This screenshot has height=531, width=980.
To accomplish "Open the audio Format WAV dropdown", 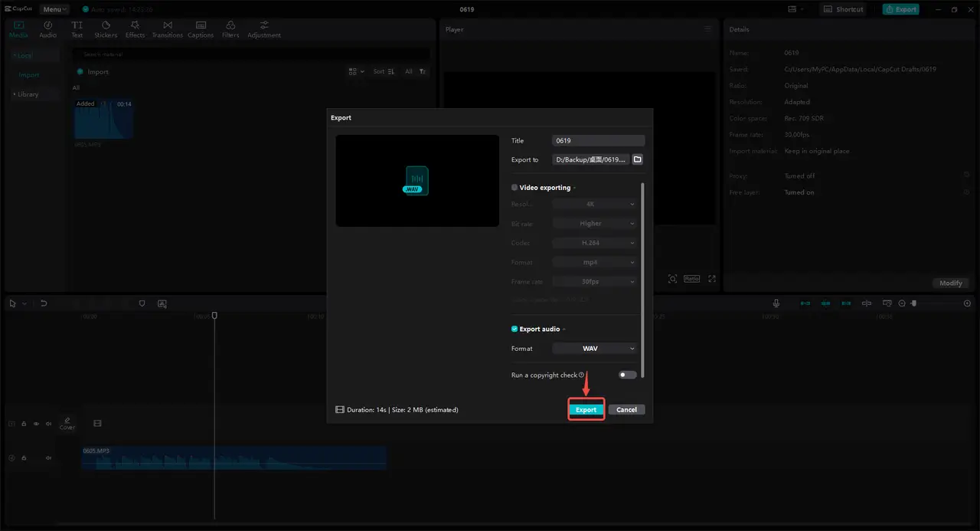I will click(595, 349).
